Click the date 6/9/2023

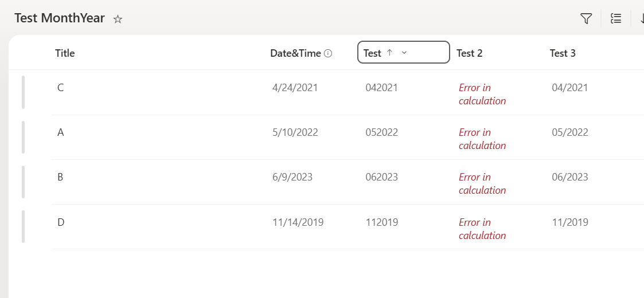292,177
